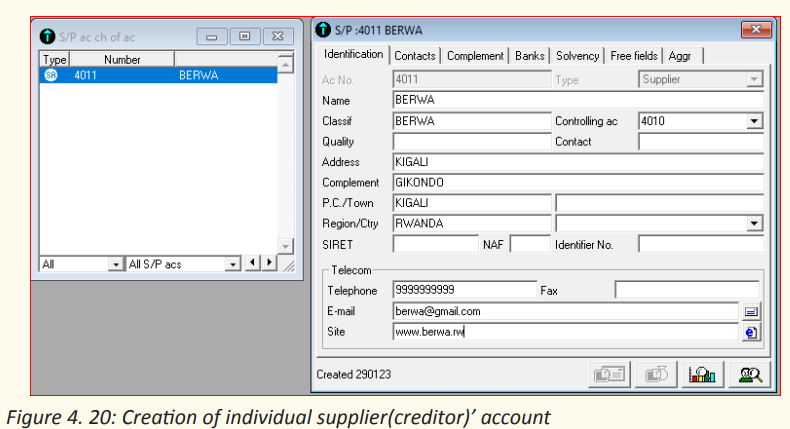790x429 pixels.
Task: Click the right arrow navigation button
Action: click(x=269, y=263)
